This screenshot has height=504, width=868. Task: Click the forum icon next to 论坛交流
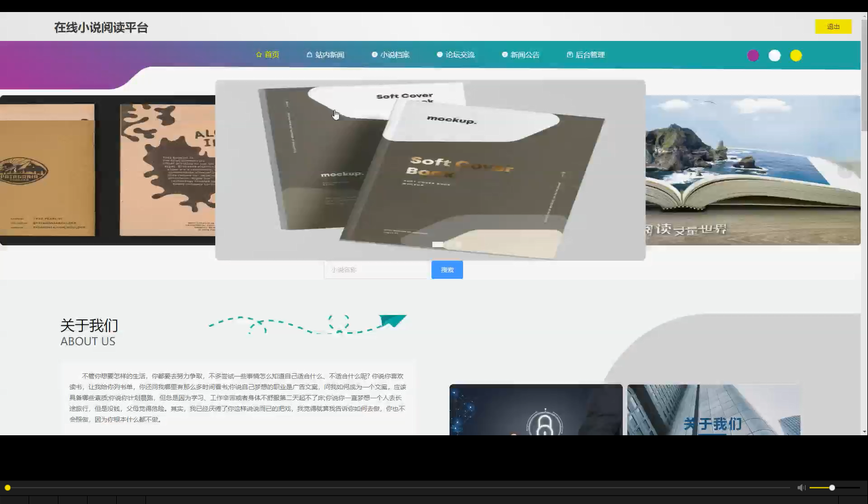(439, 54)
